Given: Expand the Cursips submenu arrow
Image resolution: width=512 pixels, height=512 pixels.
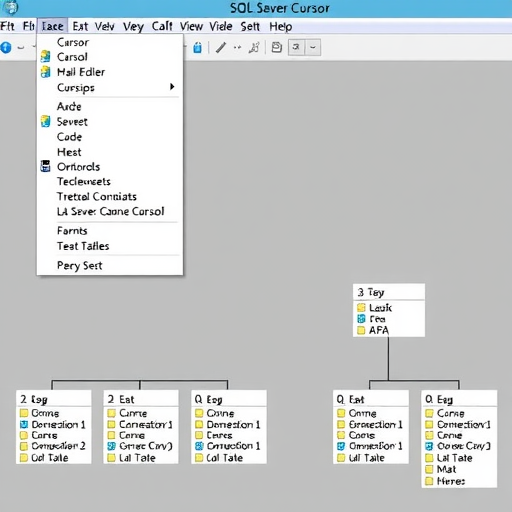Looking at the screenshot, I should (x=172, y=87).
